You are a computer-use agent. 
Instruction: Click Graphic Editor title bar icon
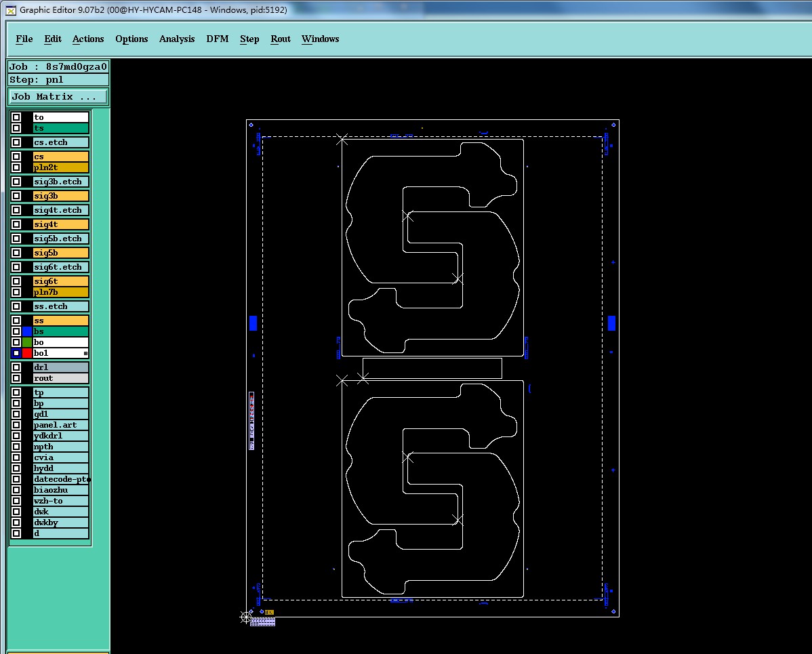pyautogui.click(x=11, y=10)
